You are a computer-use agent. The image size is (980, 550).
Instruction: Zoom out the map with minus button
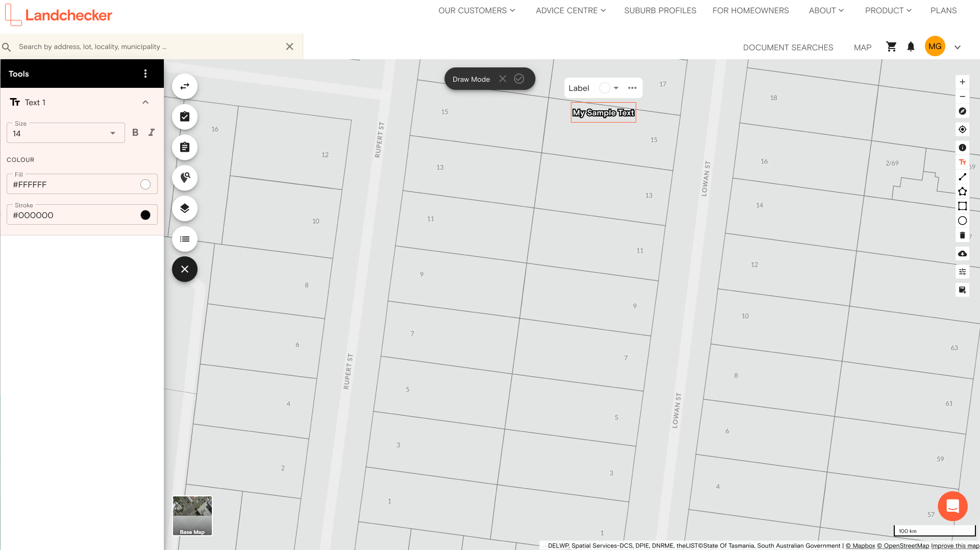click(962, 97)
